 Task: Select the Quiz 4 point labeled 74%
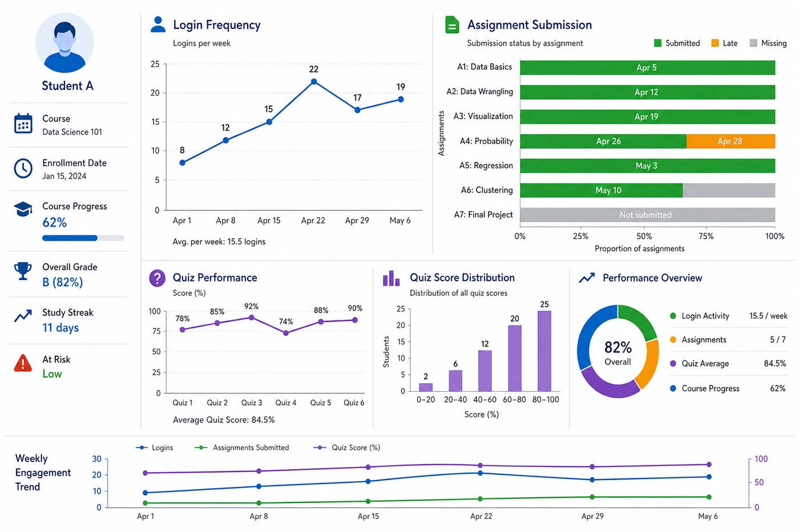click(x=286, y=333)
